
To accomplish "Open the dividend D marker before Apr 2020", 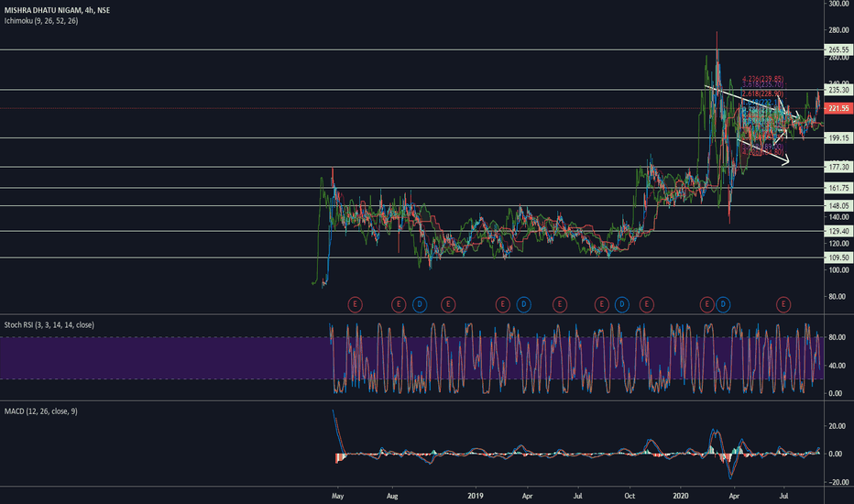I will 723,304.
